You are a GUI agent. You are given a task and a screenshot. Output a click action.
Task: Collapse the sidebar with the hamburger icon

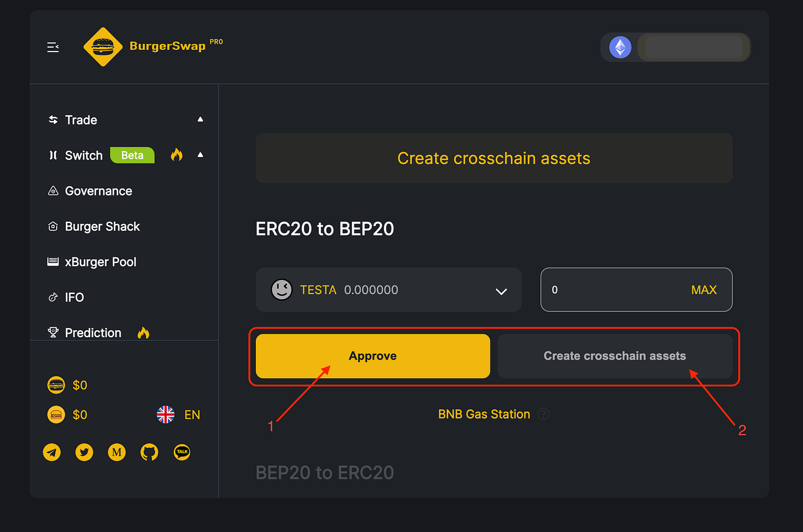(x=53, y=47)
